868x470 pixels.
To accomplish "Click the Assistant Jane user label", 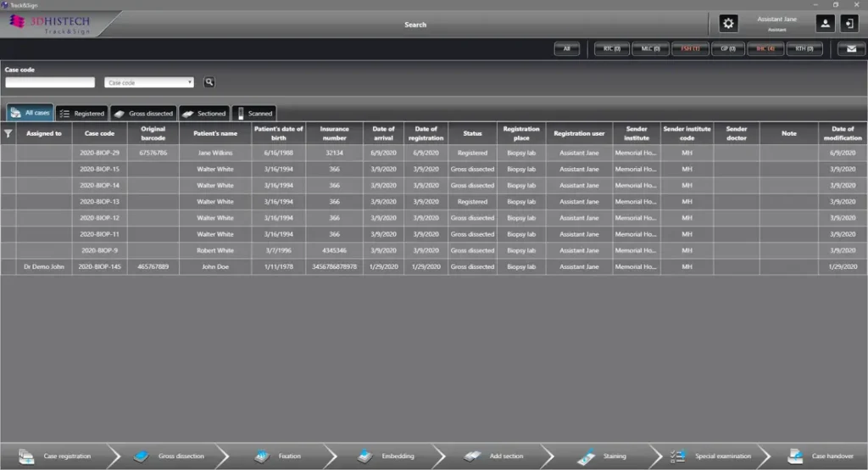I will [x=776, y=20].
